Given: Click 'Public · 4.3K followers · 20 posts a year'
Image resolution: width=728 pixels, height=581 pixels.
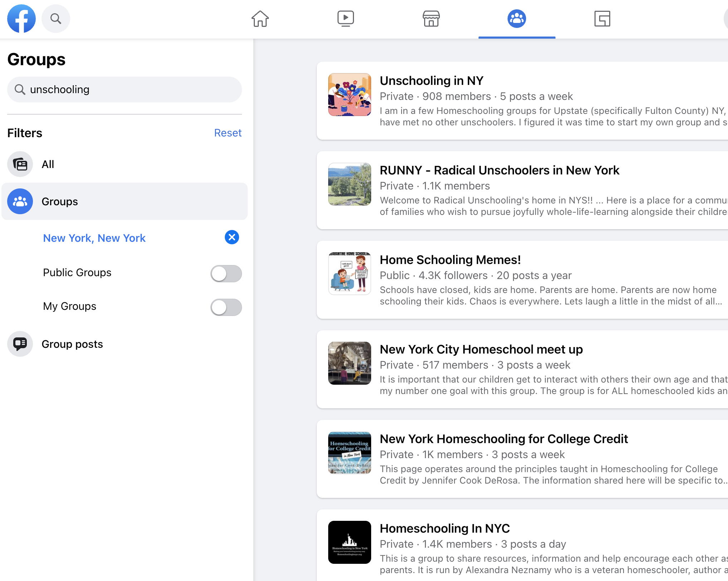Looking at the screenshot, I should pyautogui.click(x=476, y=275).
